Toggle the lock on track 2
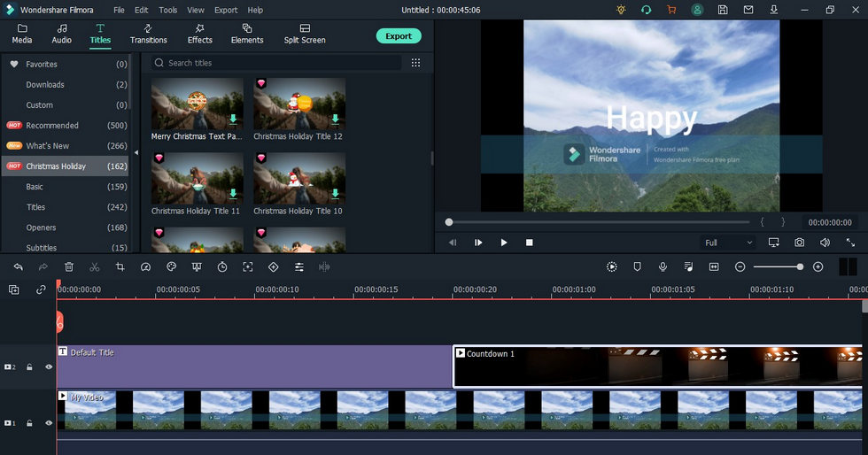 29,366
